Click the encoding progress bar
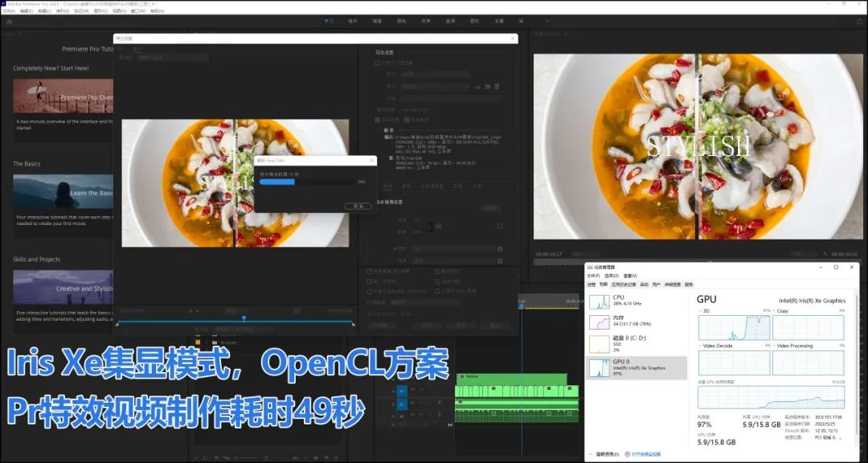Viewport: 868px width, 463px height. coord(309,182)
